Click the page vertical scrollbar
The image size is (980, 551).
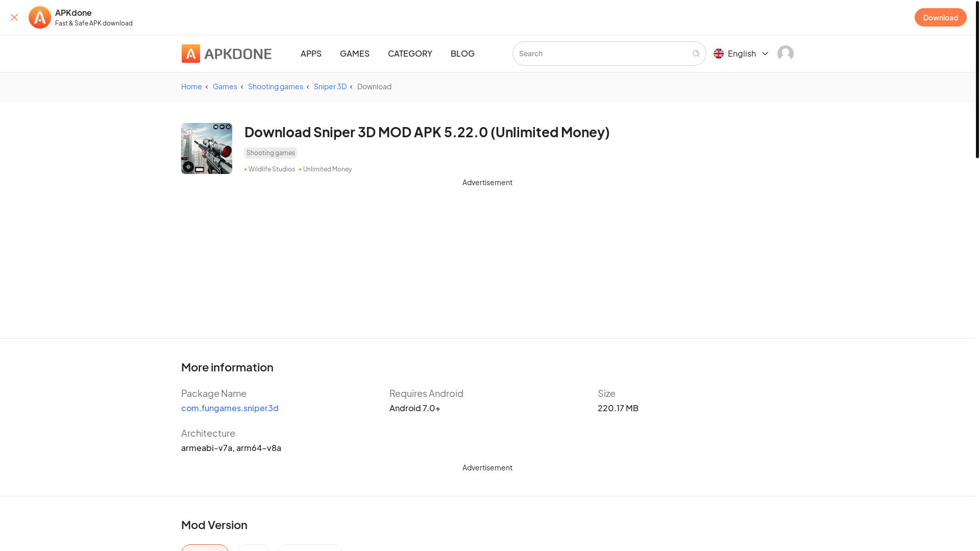click(977, 79)
